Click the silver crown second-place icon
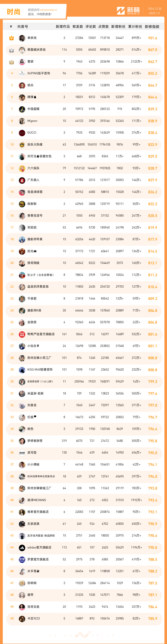Viewport: 167px width, 644px height. pos(11,50)
